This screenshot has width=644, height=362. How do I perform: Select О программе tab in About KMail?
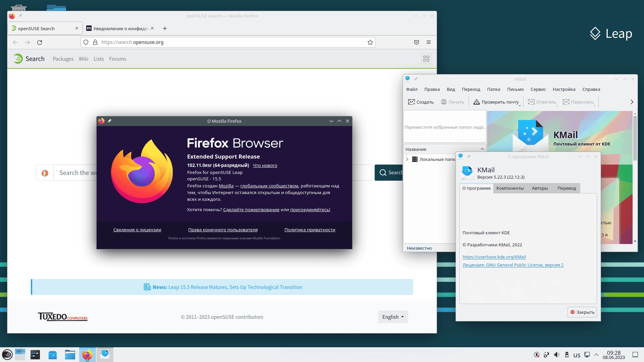click(477, 188)
